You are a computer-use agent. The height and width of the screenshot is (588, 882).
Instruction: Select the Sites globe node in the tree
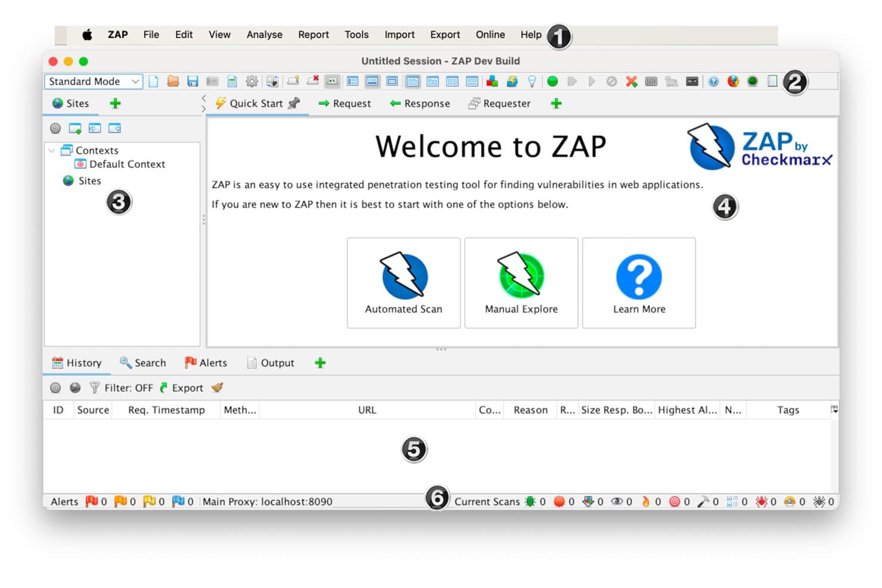(82, 181)
